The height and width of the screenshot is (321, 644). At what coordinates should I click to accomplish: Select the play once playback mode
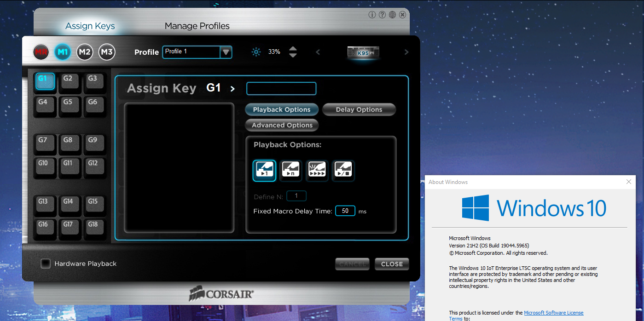click(264, 171)
